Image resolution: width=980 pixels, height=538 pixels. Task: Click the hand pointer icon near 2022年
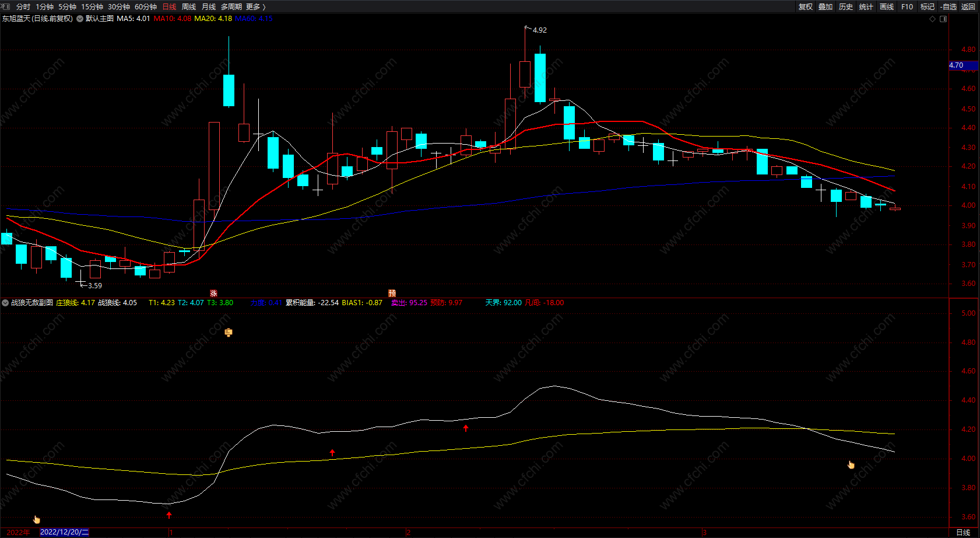[x=37, y=519]
